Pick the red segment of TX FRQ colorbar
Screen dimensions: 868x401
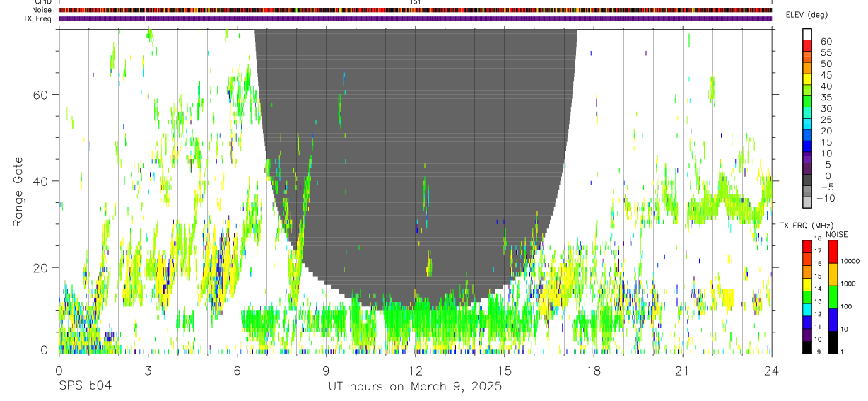click(807, 245)
